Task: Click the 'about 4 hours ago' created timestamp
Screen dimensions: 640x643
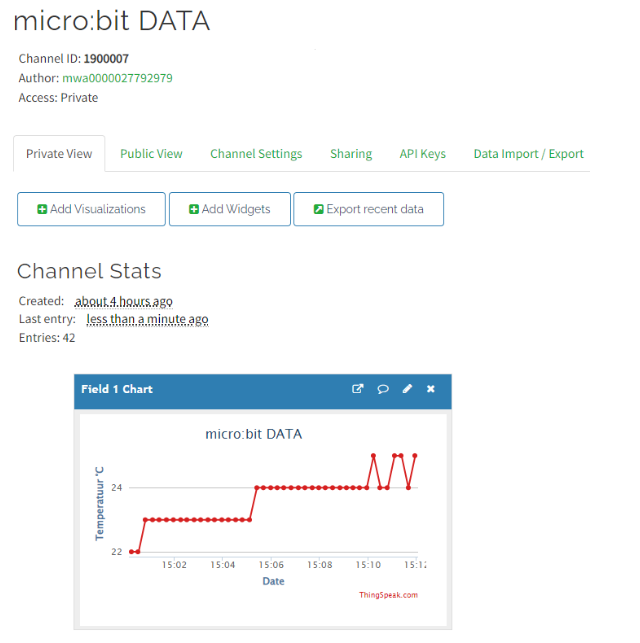Action: pyautogui.click(x=123, y=301)
